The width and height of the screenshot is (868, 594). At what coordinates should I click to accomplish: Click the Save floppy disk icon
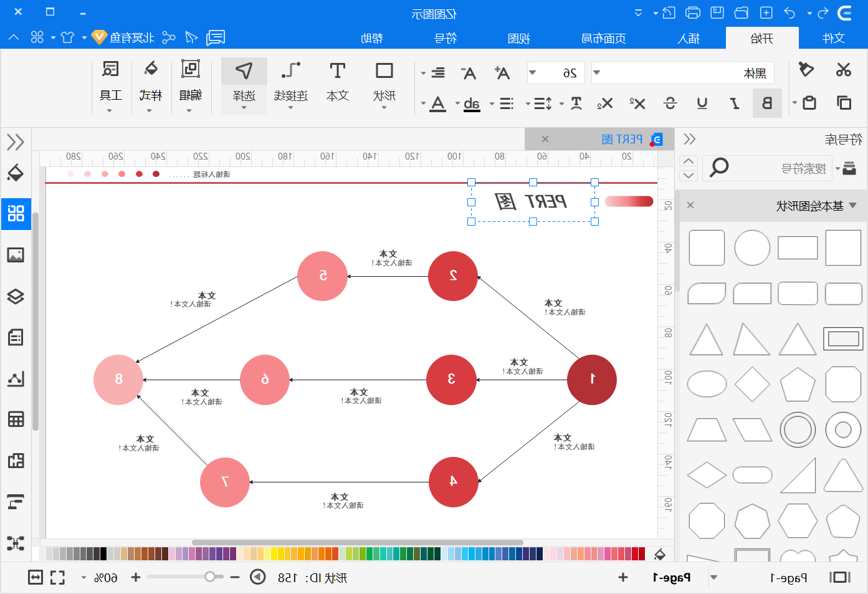click(x=717, y=12)
